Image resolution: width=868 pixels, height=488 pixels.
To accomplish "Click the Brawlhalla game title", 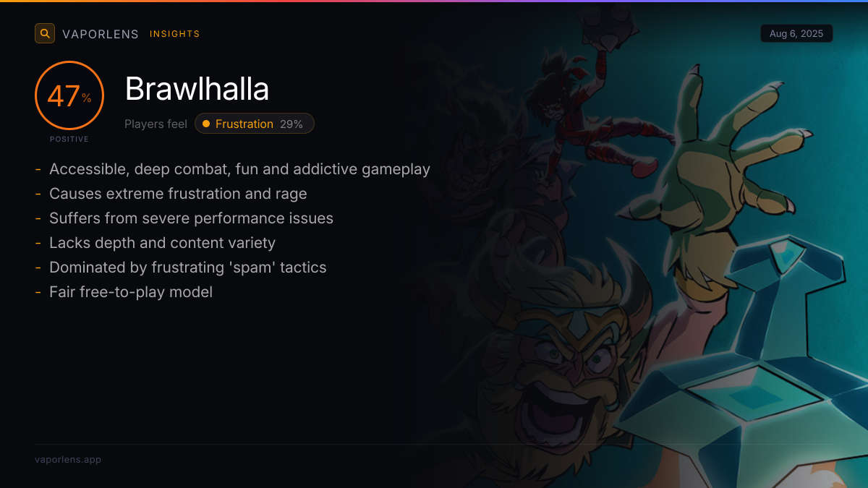I will 197,89.
